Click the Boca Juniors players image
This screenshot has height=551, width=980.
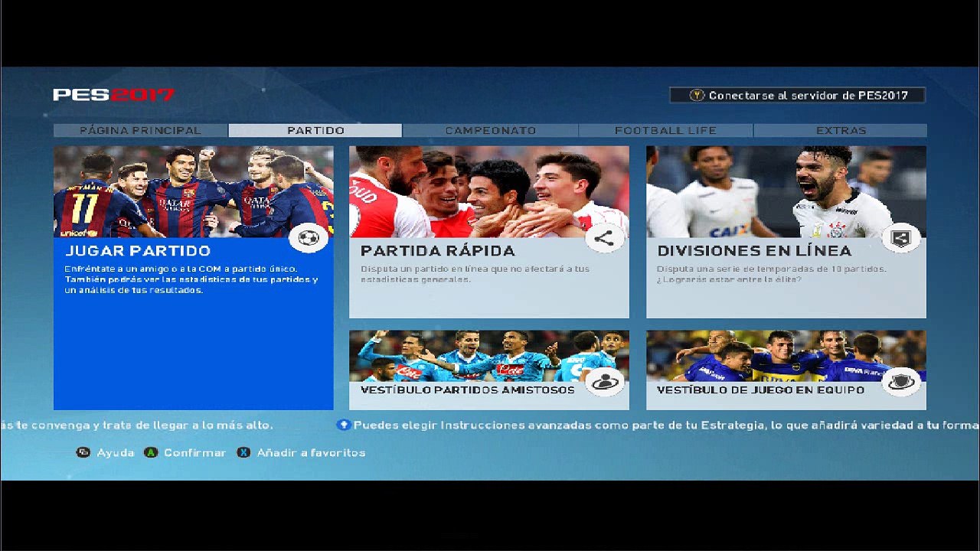(786, 356)
